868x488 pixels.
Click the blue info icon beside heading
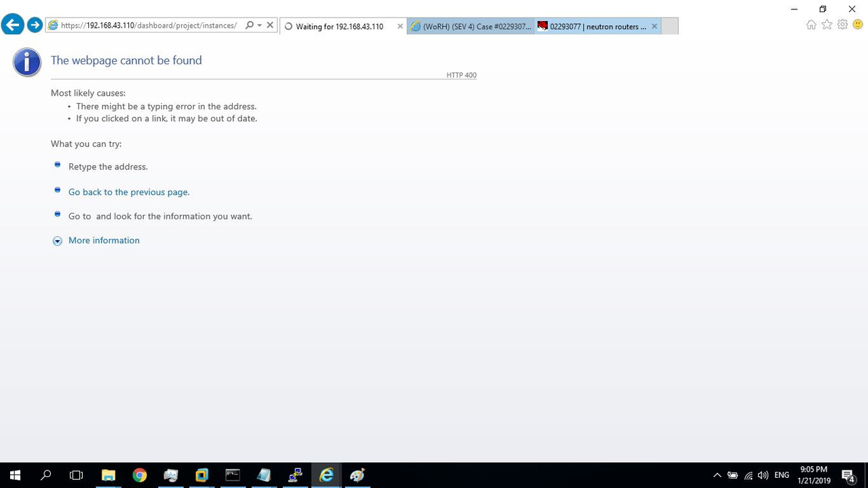(x=27, y=62)
